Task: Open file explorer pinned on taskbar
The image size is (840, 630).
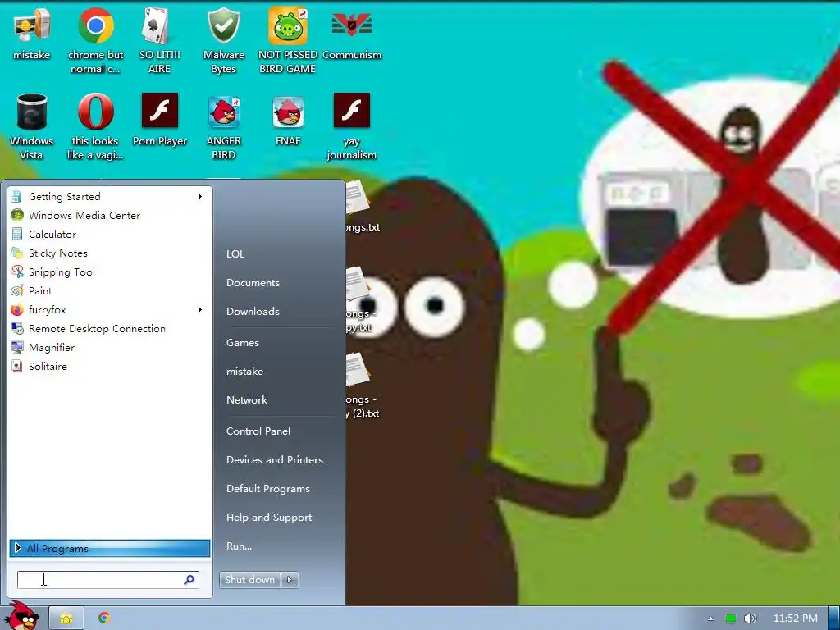Action: 66,619
